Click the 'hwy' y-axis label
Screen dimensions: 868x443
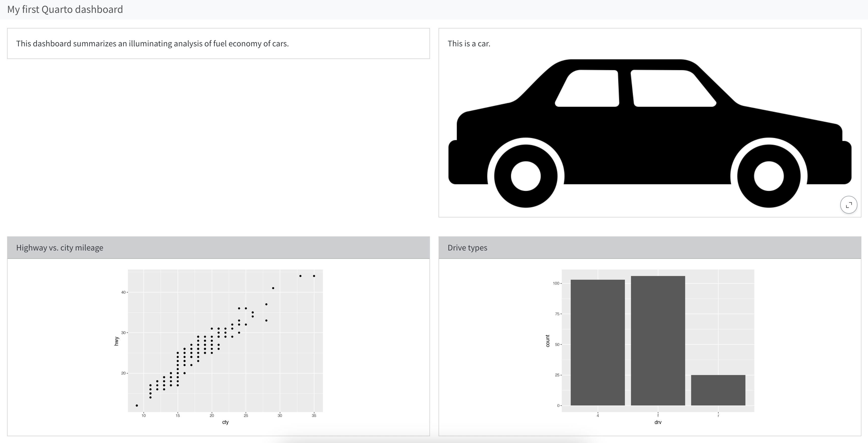click(117, 341)
